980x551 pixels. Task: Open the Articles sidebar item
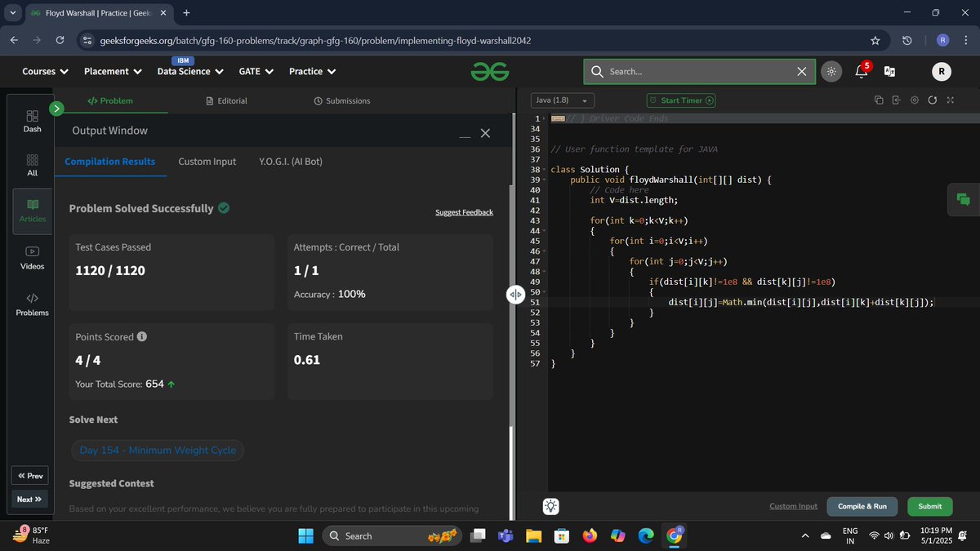tap(33, 211)
